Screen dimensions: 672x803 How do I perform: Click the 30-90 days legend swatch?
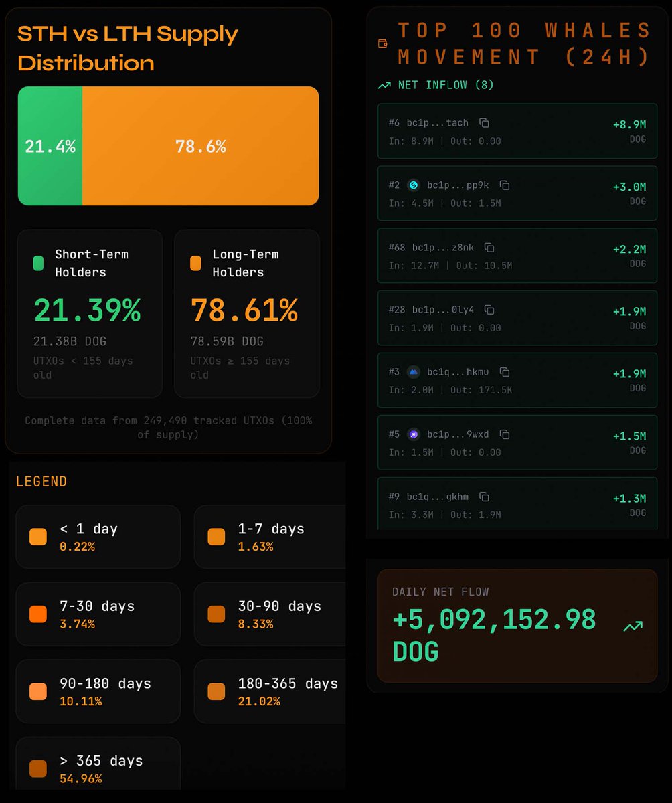tap(216, 614)
